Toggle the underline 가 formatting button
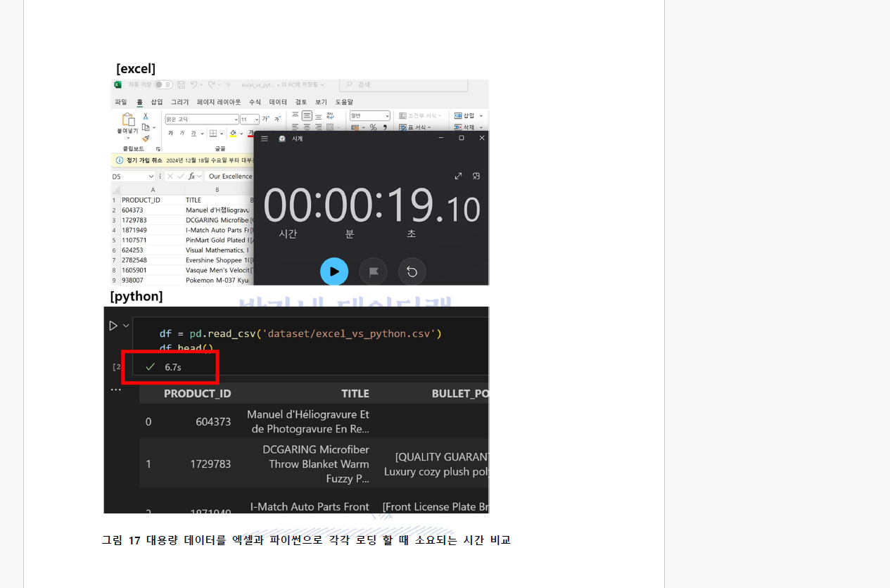 [193, 133]
